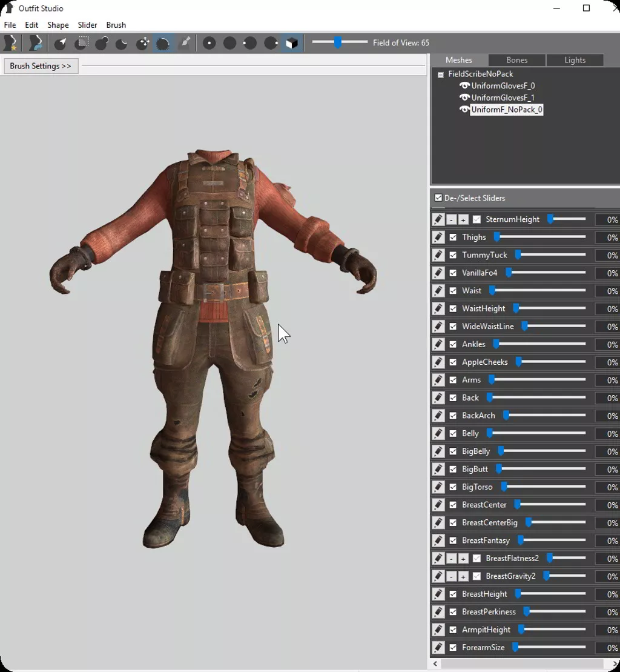Click the pencil edit icon for Arms
Screen dimensions: 620x672
(438, 380)
